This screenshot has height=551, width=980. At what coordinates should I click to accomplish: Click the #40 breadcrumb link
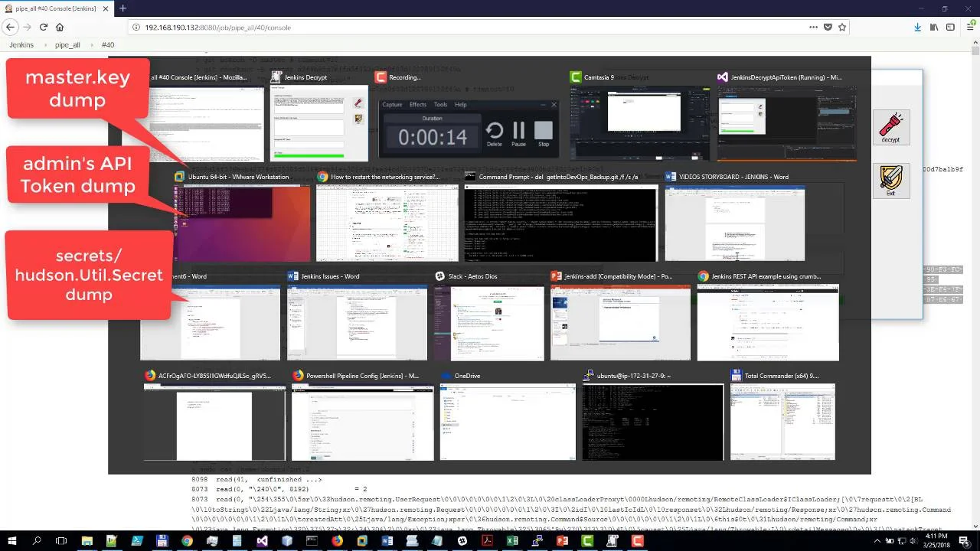point(108,45)
